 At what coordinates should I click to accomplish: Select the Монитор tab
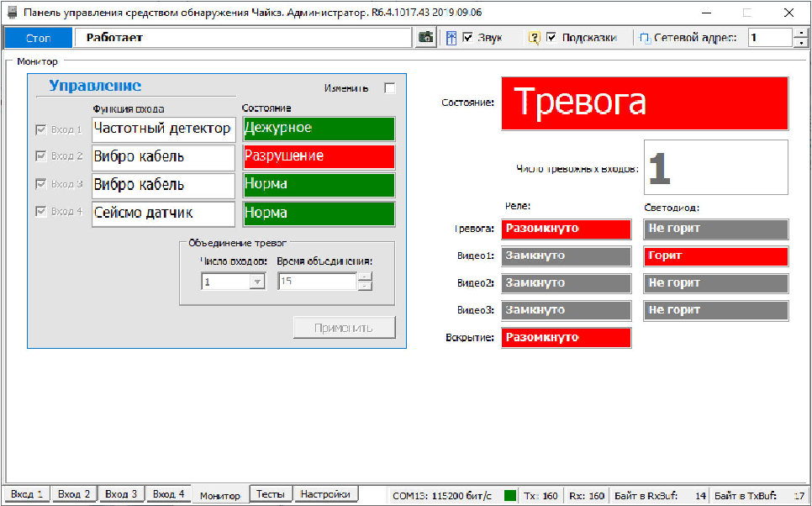(x=220, y=496)
